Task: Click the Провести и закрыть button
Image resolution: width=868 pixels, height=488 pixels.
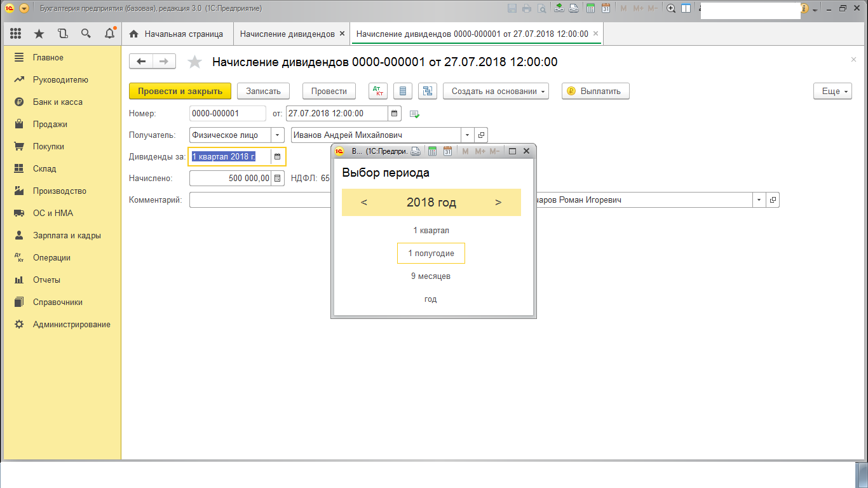Action: point(180,91)
